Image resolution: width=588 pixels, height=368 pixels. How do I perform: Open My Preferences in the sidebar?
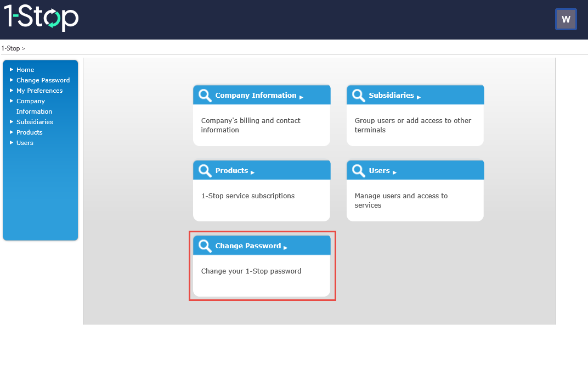pos(39,91)
